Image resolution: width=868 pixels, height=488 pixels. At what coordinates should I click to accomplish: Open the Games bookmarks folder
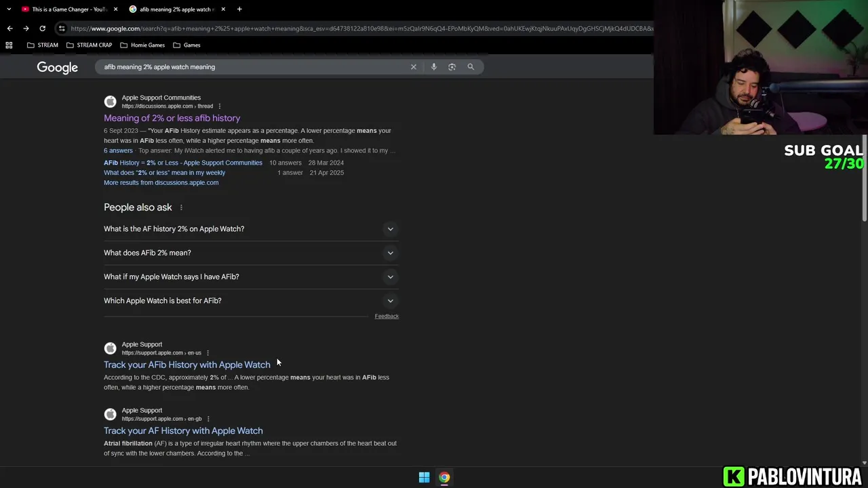[x=186, y=45]
